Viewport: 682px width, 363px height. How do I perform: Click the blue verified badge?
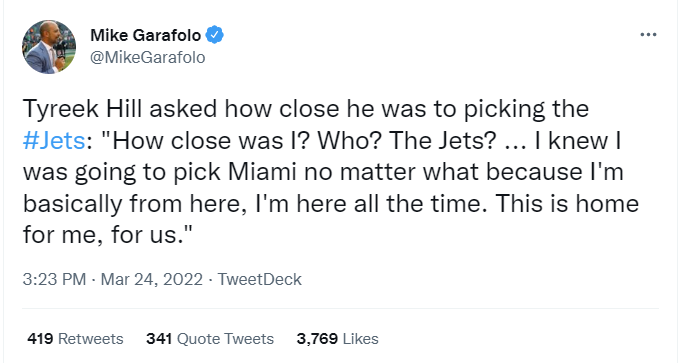point(214,35)
